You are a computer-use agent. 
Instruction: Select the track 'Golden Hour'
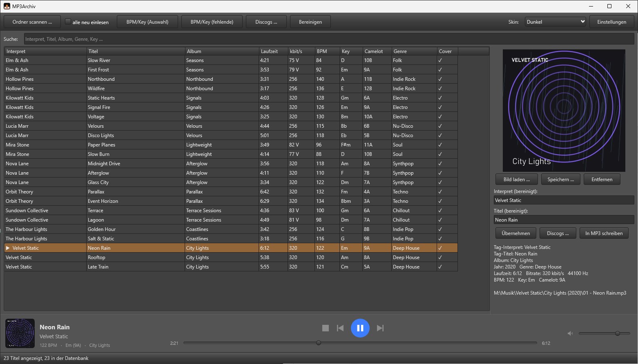tap(231, 229)
